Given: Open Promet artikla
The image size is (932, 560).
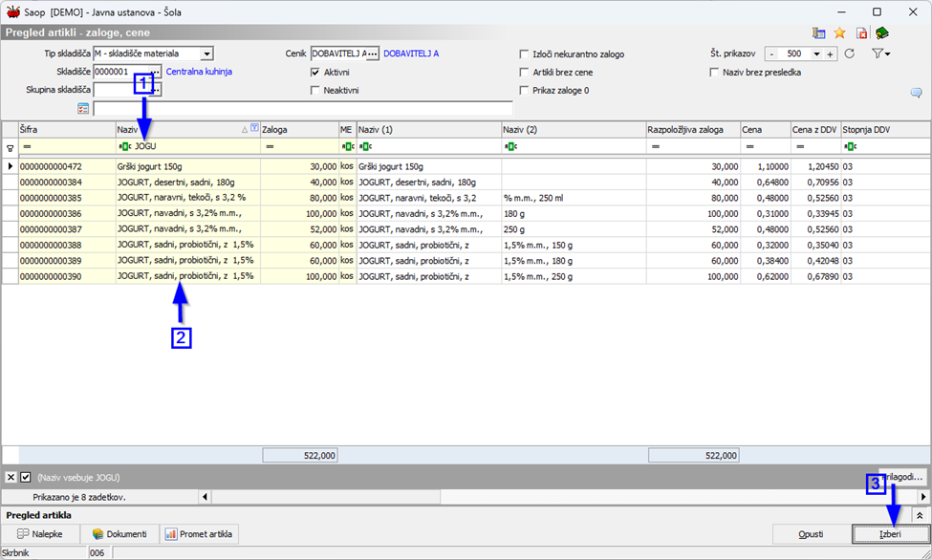Looking at the screenshot, I should [199, 534].
